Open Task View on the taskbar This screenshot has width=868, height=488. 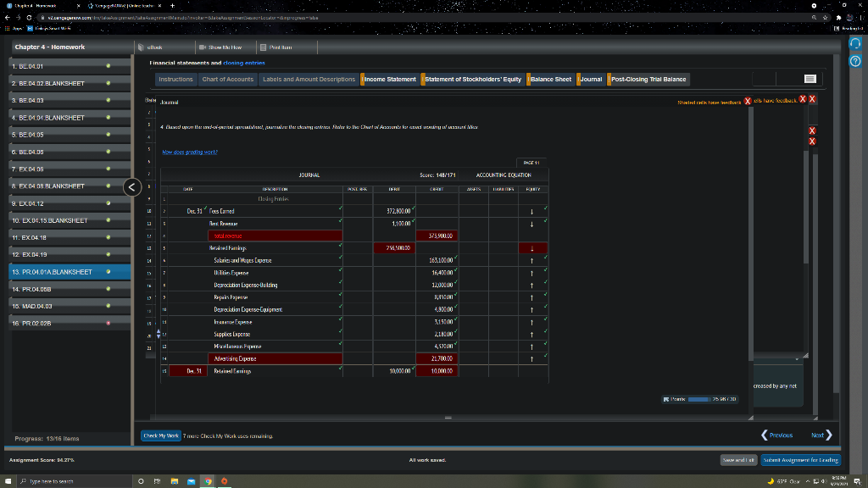click(x=157, y=481)
